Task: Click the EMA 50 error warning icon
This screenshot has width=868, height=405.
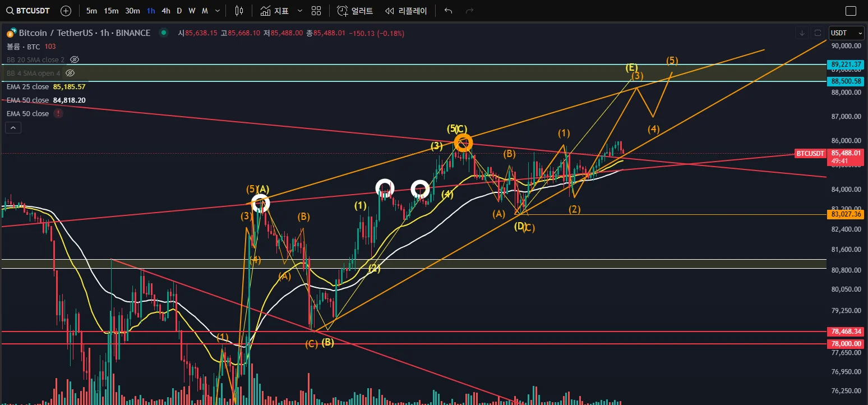Action: click(58, 113)
